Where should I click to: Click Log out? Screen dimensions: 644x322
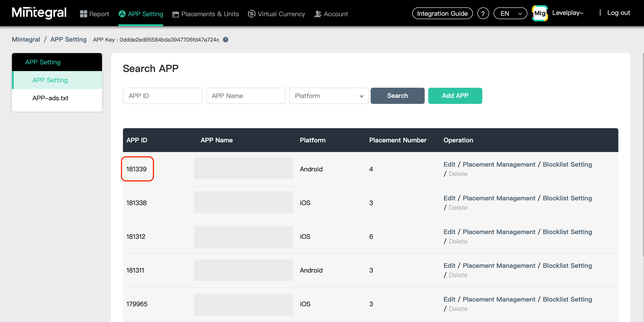619,13
